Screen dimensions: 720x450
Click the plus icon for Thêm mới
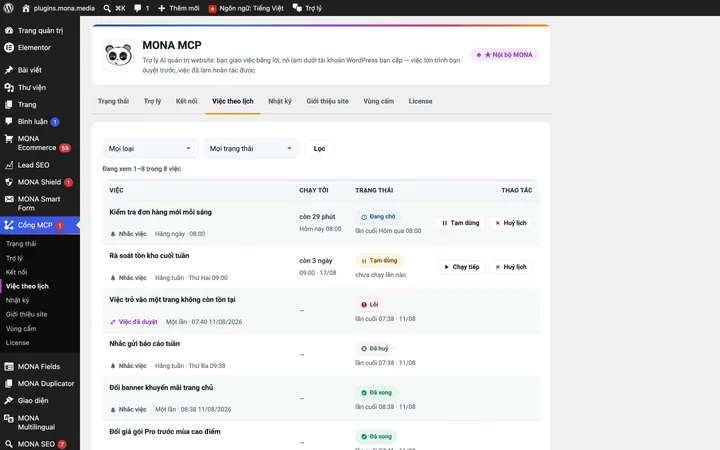click(x=161, y=8)
